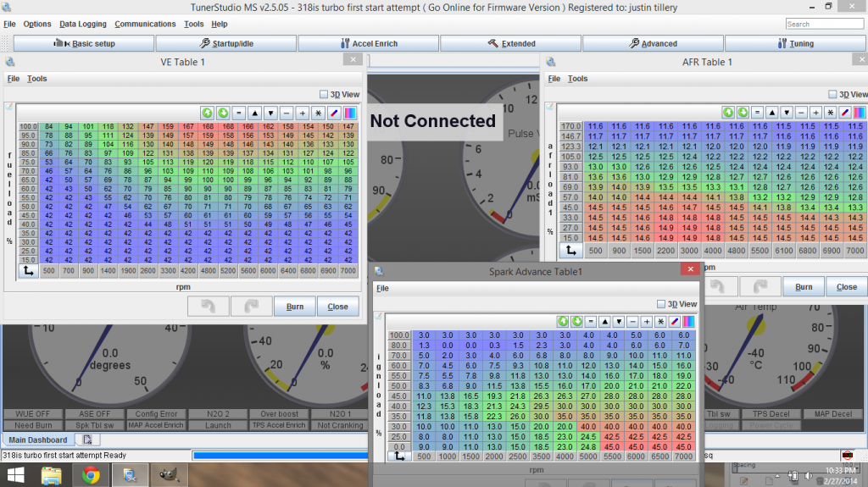The width and height of the screenshot is (868, 487).
Task: Click redo arrow button in VE Table 1
Action: 251,307
